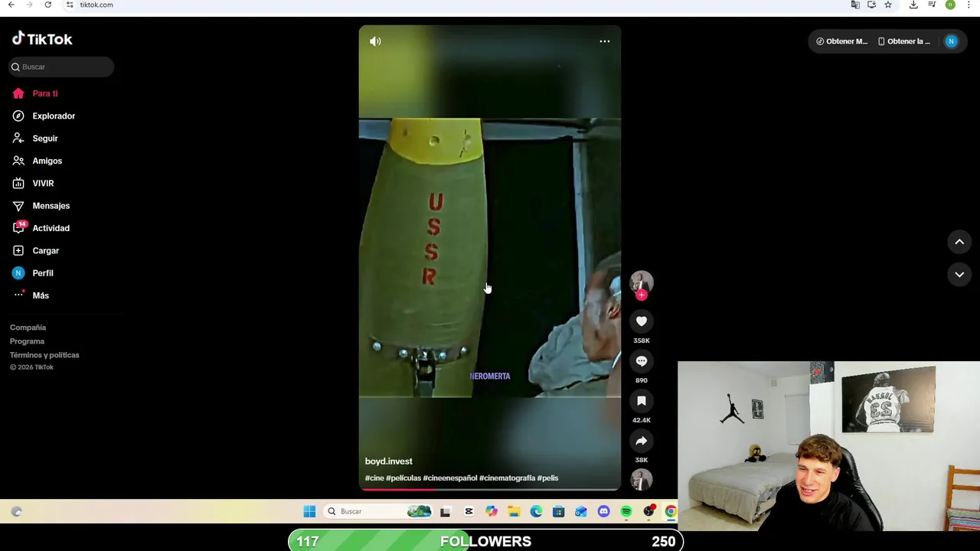Open comments with speech bubble icon
Viewport: 980px width, 551px height.
(x=642, y=361)
